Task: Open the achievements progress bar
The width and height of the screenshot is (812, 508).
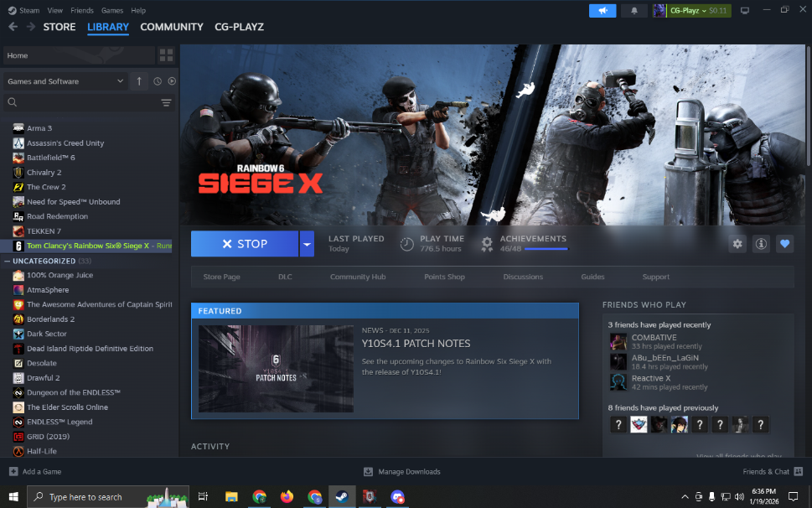Action: pos(546,249)
